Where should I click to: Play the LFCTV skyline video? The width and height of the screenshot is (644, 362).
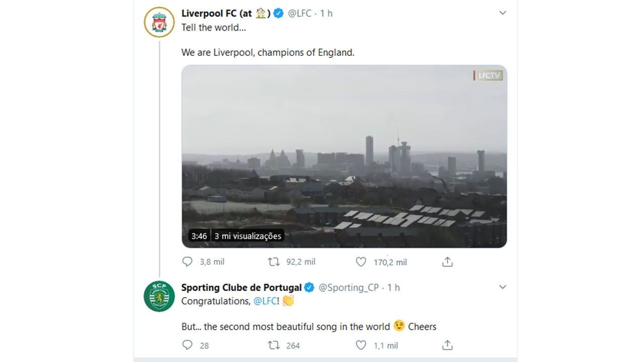click(x=344, y=156)
